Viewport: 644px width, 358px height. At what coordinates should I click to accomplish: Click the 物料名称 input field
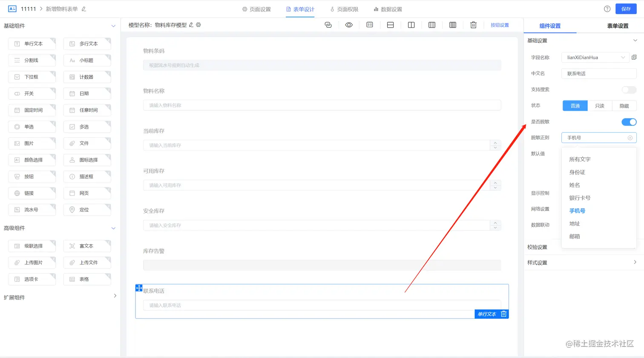322,105
